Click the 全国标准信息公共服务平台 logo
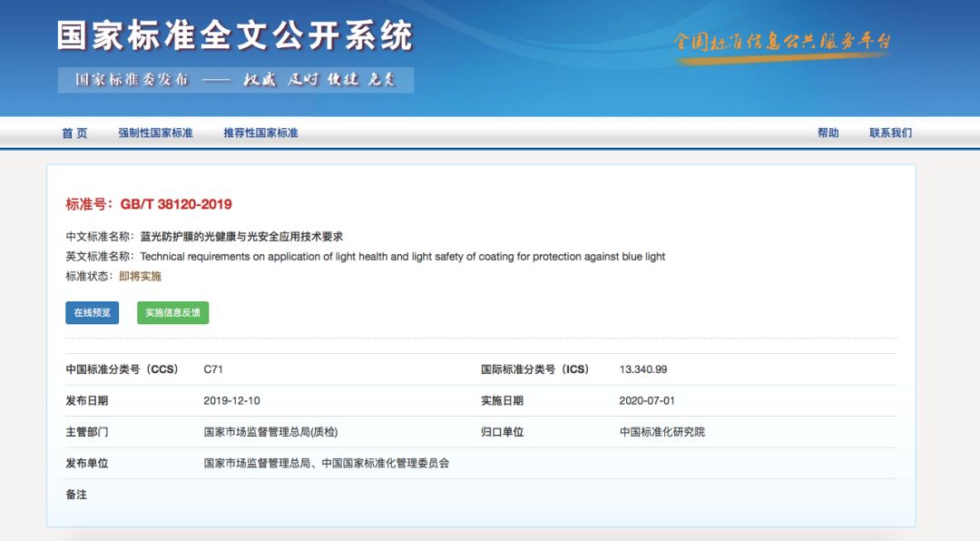Viewport: 980px width, 541px height. point(782,44)
